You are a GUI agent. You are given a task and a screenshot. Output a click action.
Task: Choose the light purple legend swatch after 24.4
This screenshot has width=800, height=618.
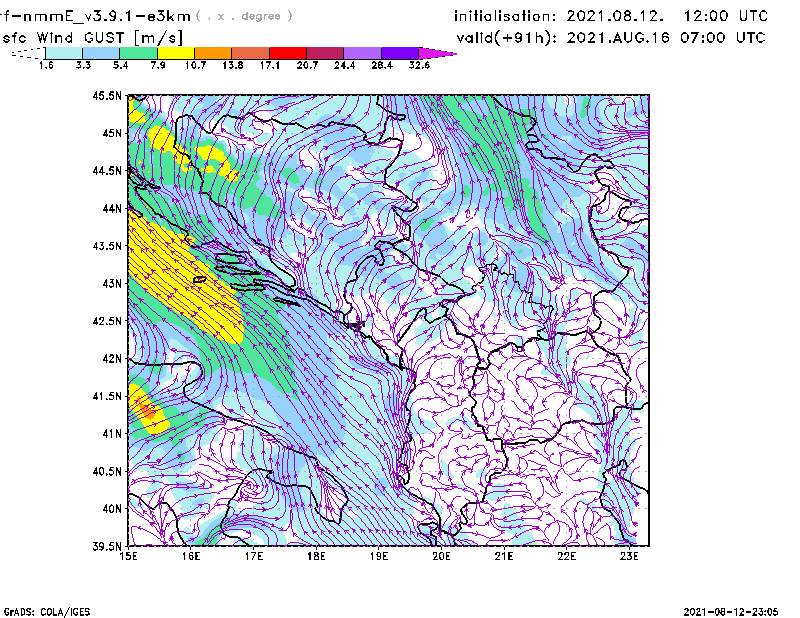[363, 53]
